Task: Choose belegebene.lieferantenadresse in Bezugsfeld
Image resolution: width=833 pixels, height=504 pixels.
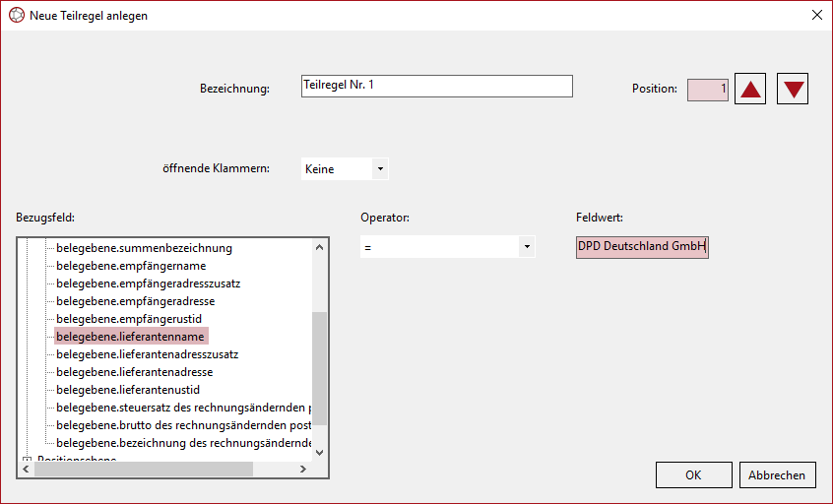Action: (x=134, y=372)
